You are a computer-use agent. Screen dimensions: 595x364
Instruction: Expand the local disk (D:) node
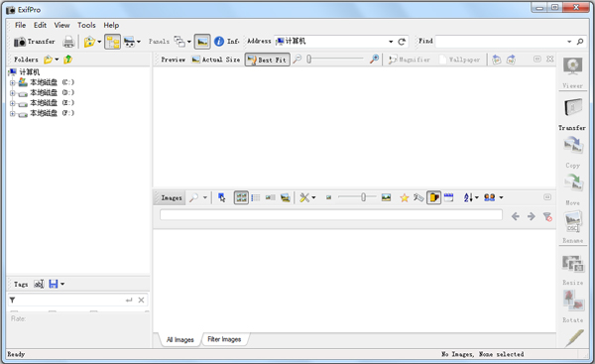tap(12, 92)
